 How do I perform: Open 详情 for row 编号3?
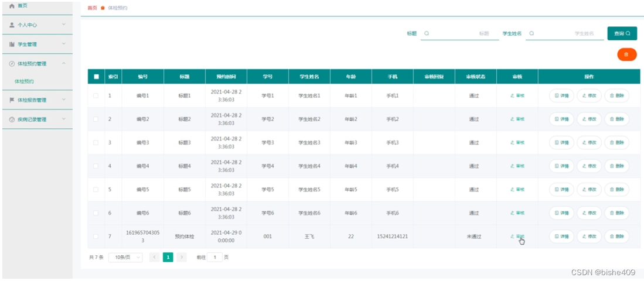561,142
